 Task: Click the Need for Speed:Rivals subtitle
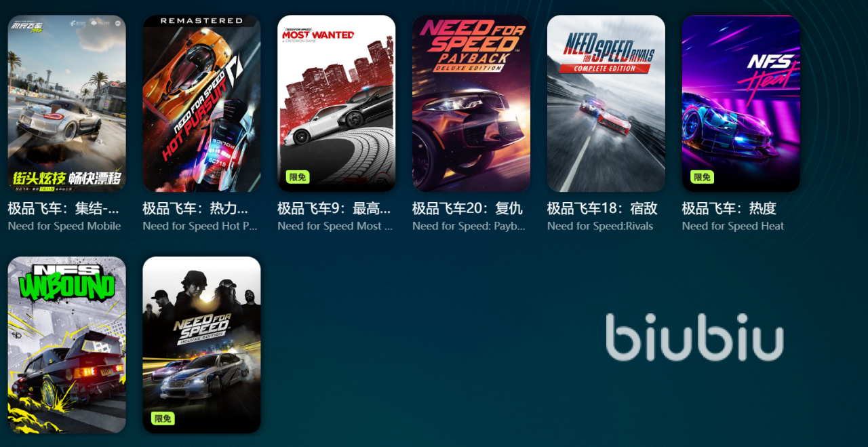(x=600, y=226)
